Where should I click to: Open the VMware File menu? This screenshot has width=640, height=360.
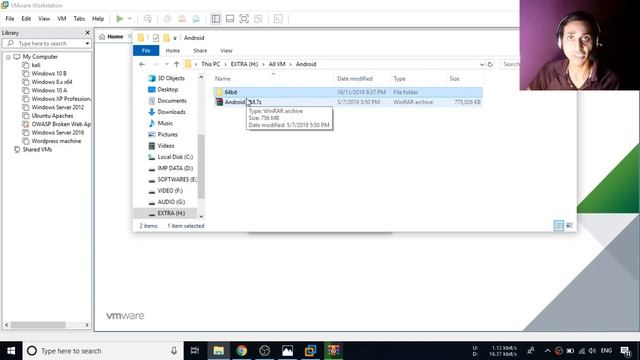(x=10, y=19)
